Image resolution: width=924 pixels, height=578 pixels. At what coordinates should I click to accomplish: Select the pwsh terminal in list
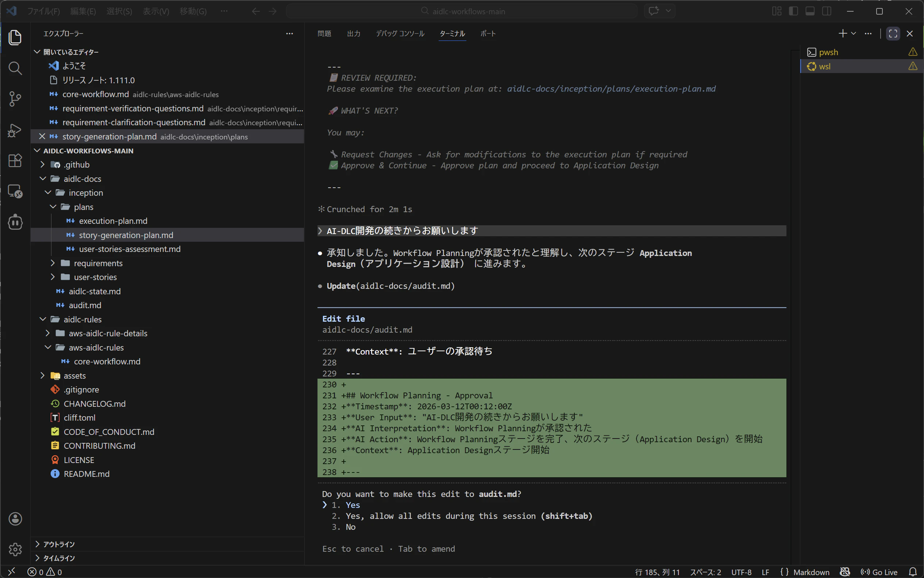862,52
